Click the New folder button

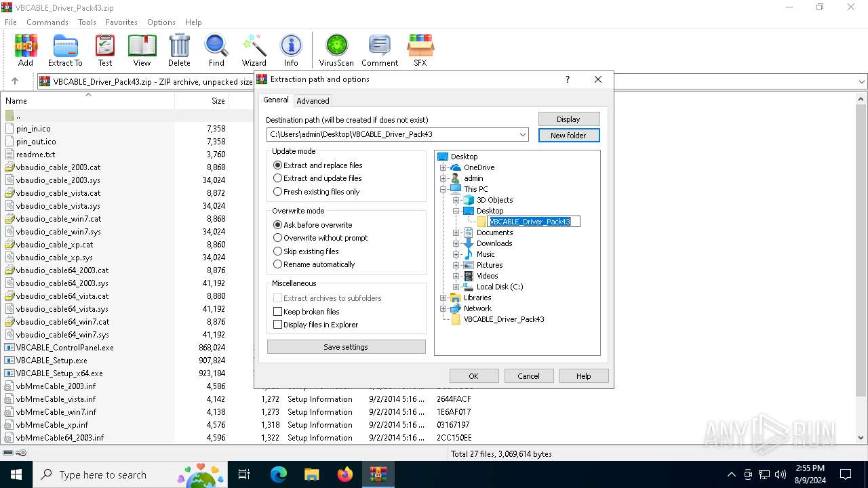click(568, 136)
